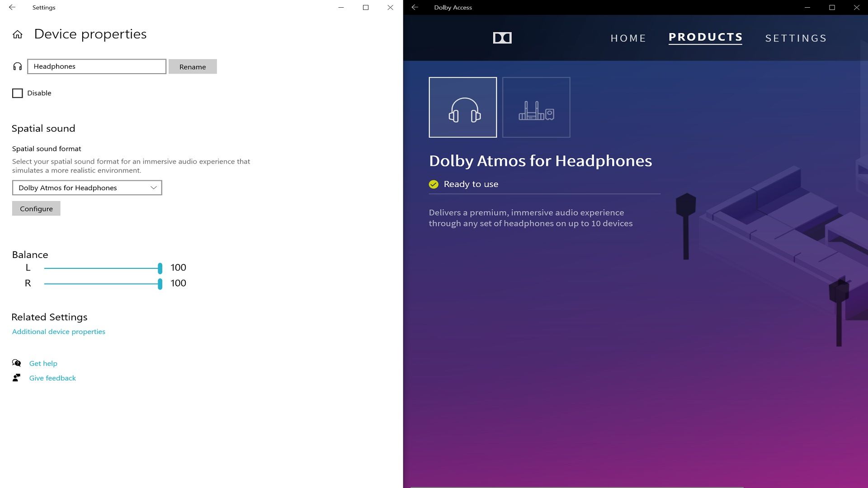Screen dimensions: 868x488
Task: Click the headphones device icon in Settings
Action: [18, 66]
